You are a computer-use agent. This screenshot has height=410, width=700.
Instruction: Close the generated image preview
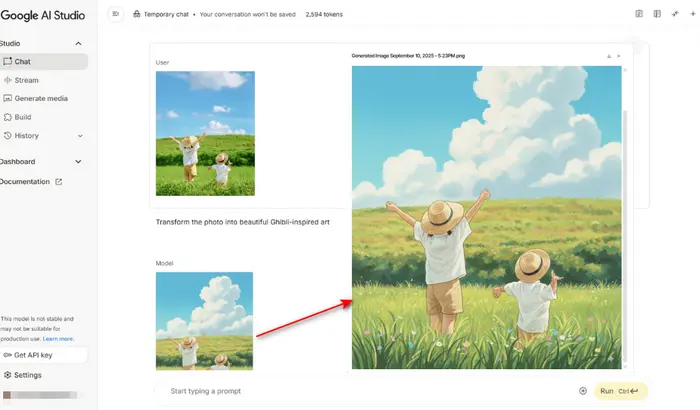pos(619,56)
